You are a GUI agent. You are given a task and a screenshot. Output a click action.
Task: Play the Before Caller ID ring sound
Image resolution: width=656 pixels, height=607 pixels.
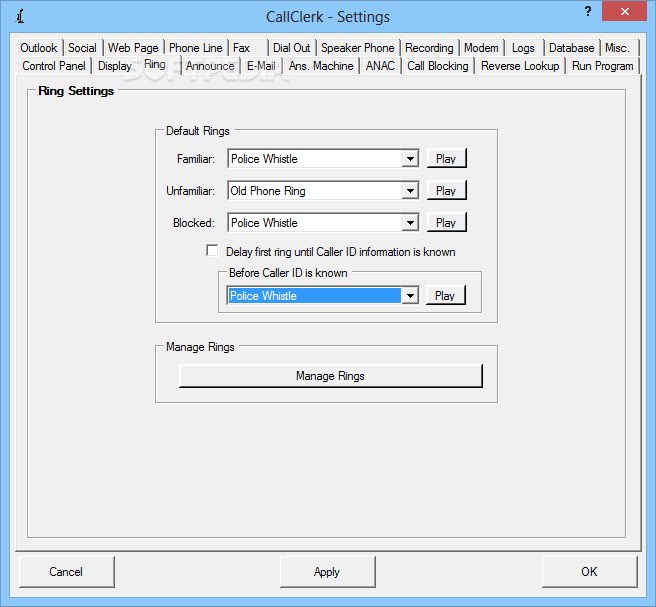(445, 296)
